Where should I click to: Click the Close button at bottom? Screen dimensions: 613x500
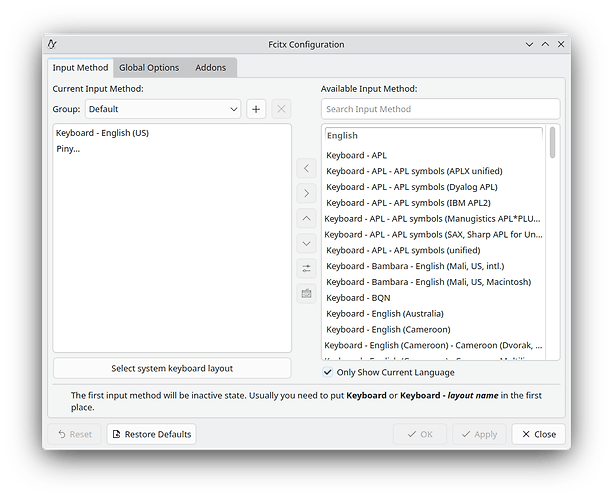click(539, 434)
